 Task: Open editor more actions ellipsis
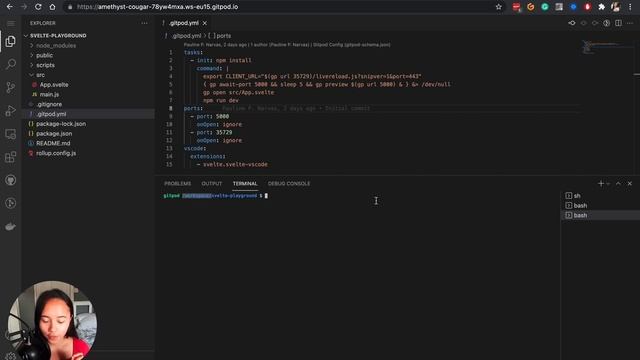[x=630, y=23]
